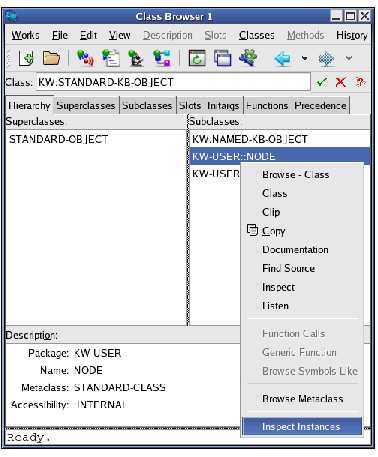Choose Browse Metaclass from context menu
The width and height of the screenshot is (378, 457).
(x=303, y=398)
